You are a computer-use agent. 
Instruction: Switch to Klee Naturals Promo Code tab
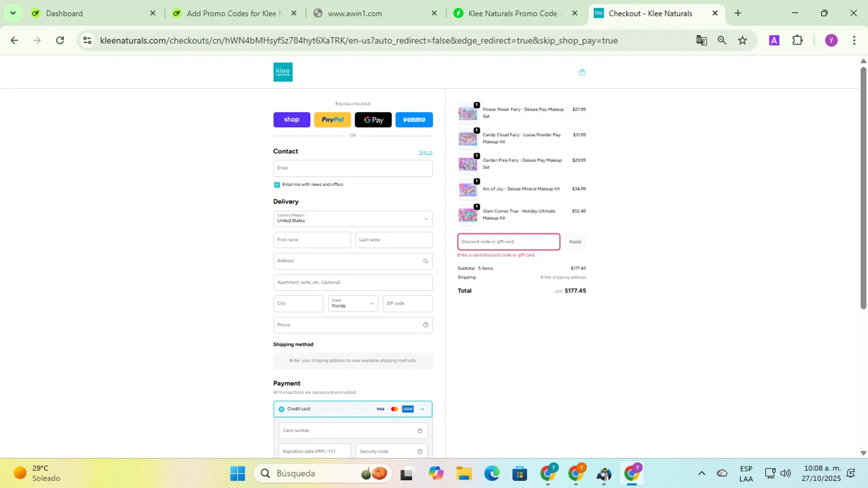click(516, 13)
